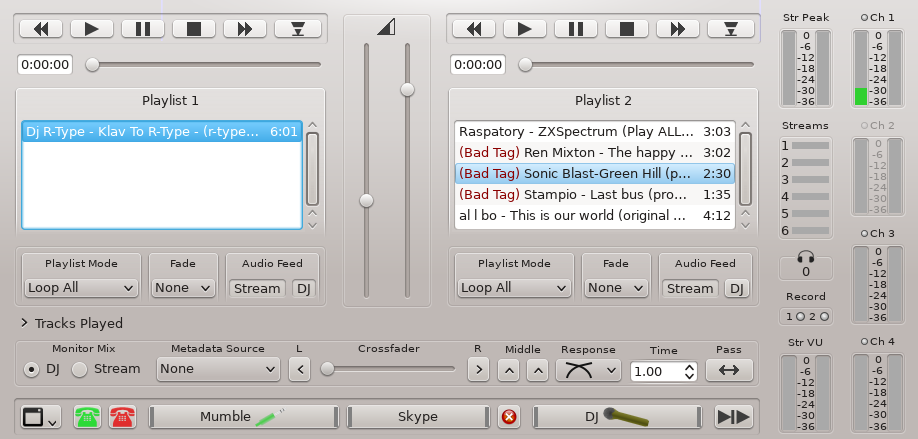Open Fade dropdown on Player 1
The image size is (918, 439).
point(183,288)
